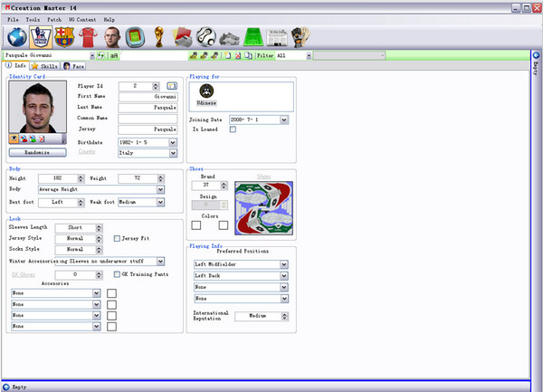Click the left shoe Colors swatch

[196, 225]
